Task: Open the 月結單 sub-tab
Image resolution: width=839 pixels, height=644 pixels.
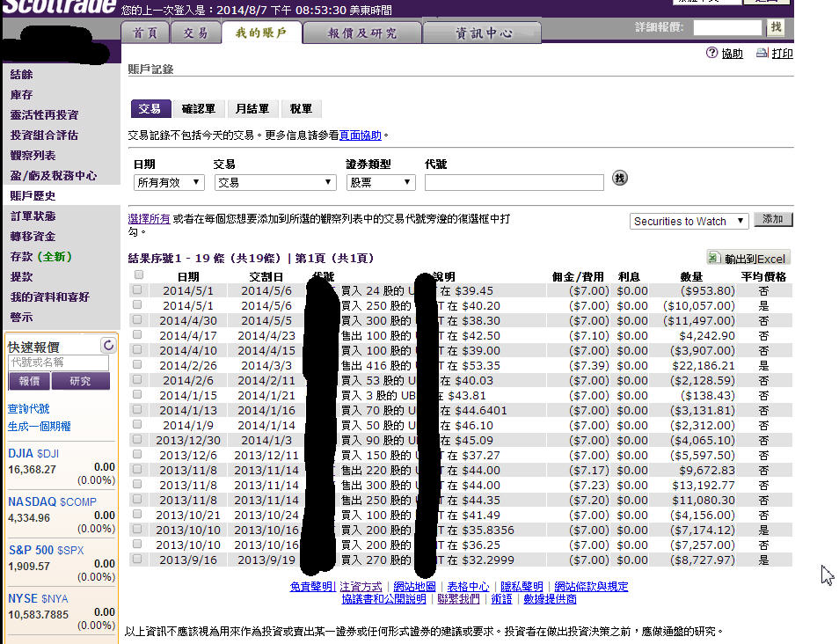Action: pyautogui.click(x=252, y=109)
